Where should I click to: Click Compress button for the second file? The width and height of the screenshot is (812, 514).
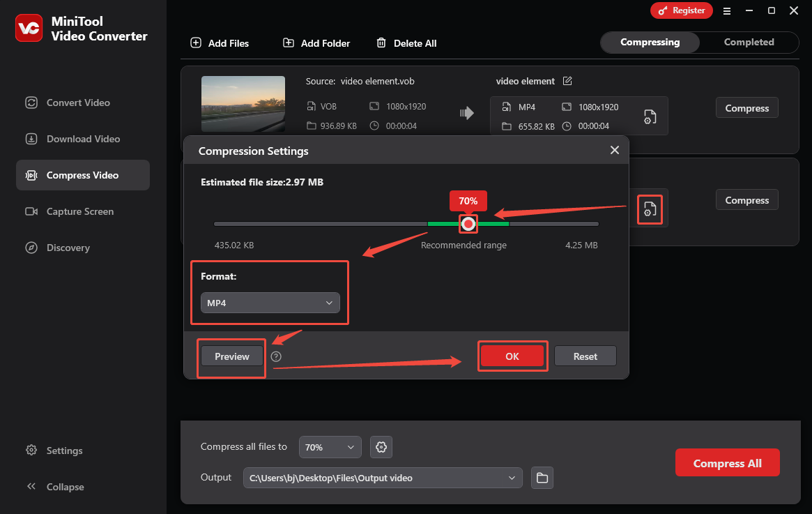coord(746,200)
